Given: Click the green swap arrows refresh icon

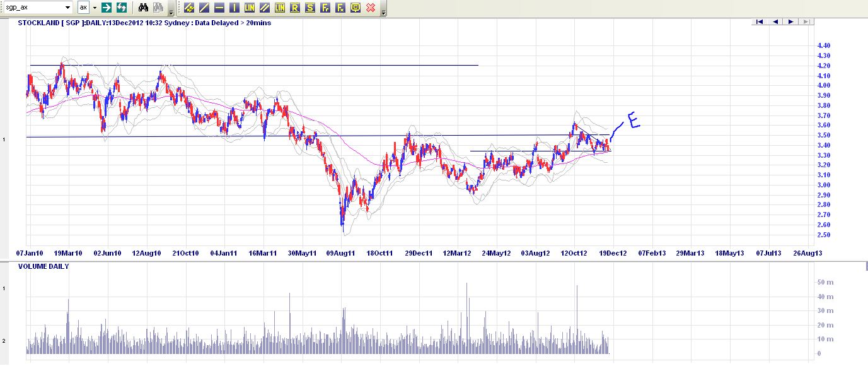Looking at the screenshot, I should [122, 8].
